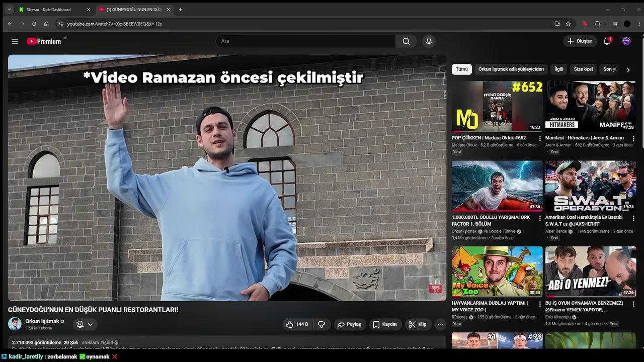Open Orkun Işıtmak channel avatar
This screenshot has height=362, width=644.
pyautogui.click(x=15, y=324)
